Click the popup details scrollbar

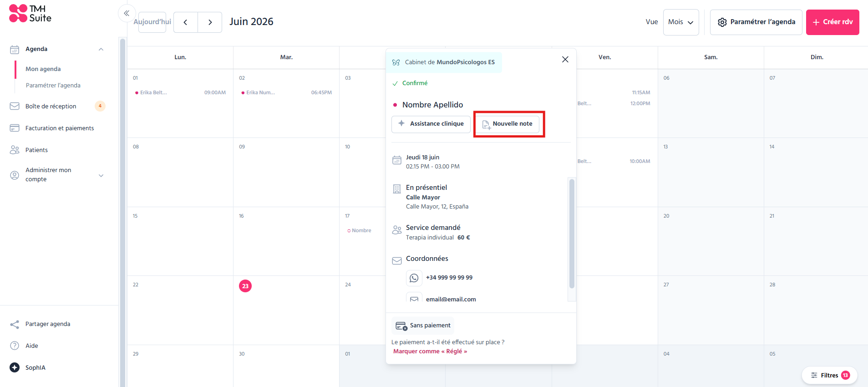click(572, 234)
